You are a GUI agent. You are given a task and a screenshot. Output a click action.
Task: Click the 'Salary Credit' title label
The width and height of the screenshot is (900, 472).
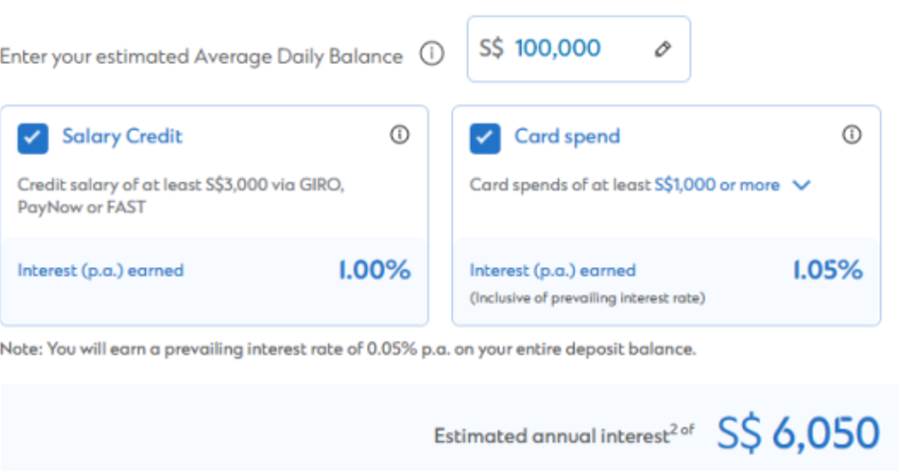pos(122,137)
